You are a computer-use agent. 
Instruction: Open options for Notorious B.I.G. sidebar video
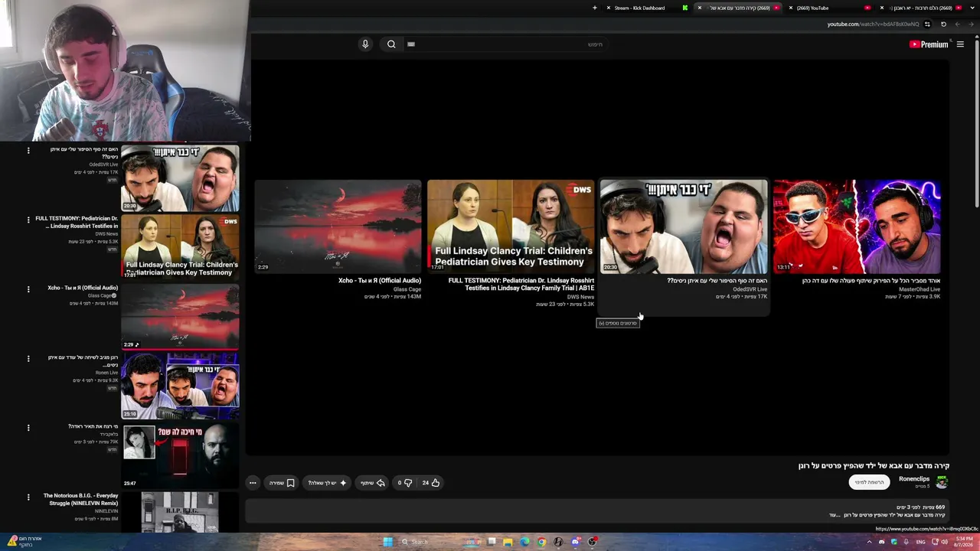point(28,497)
